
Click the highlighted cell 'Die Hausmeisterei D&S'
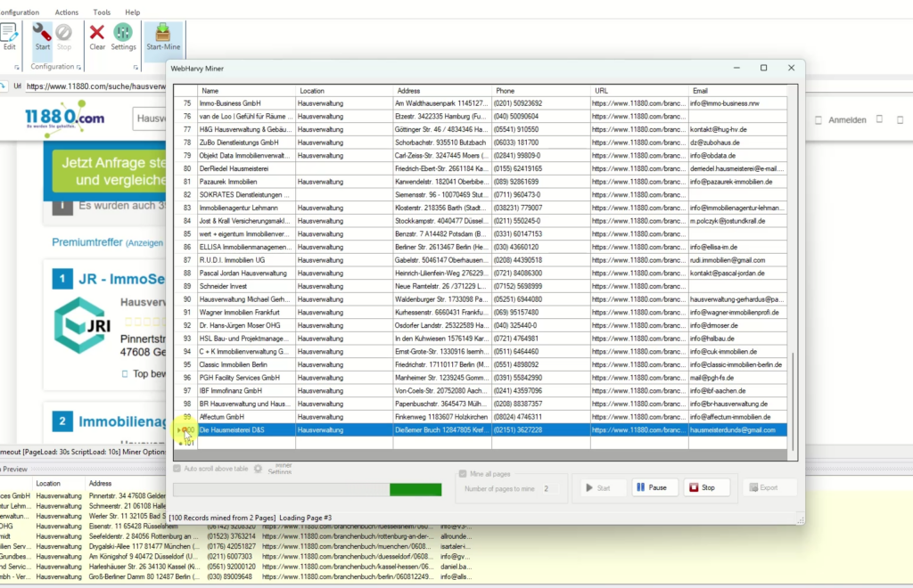click(247, 429)
